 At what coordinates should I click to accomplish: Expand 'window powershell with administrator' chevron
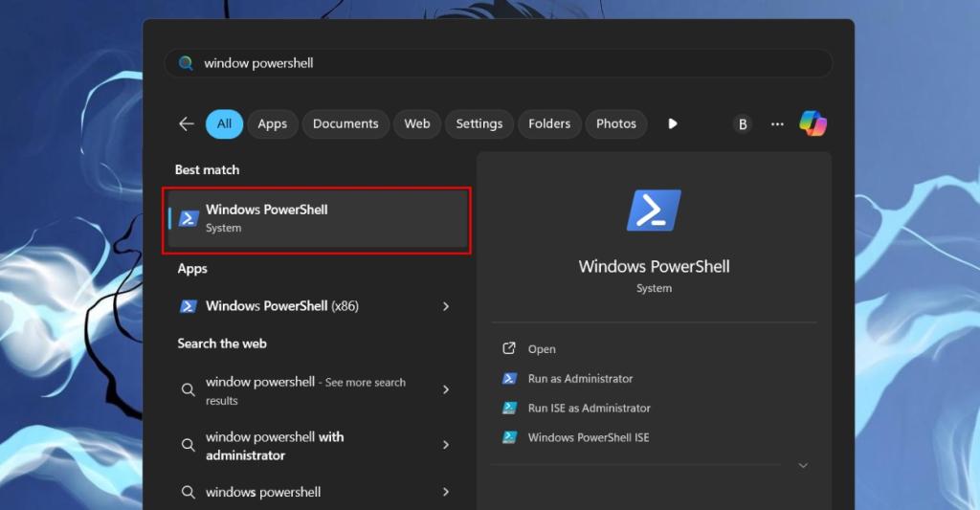(x=446, y=445)
